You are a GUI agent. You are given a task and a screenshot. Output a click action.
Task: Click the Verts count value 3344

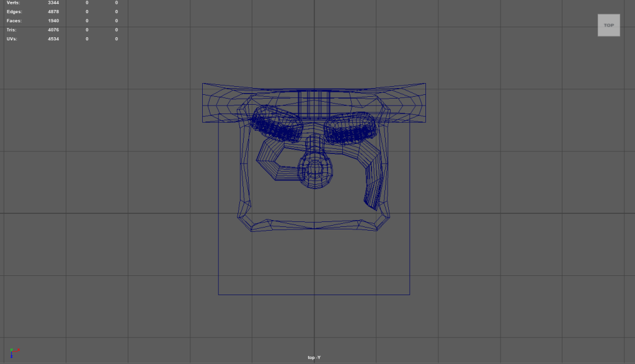tap(53, 2)
